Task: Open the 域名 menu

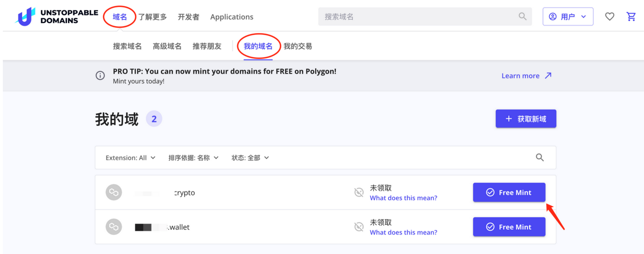Action: point(120,17)
